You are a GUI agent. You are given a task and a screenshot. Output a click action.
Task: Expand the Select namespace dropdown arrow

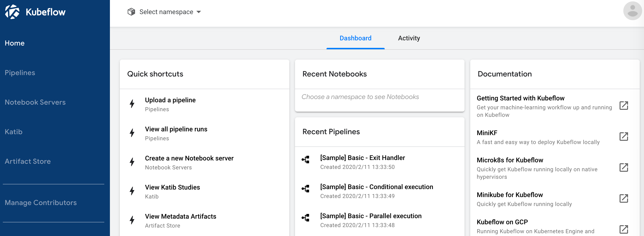tap(199, 12)
